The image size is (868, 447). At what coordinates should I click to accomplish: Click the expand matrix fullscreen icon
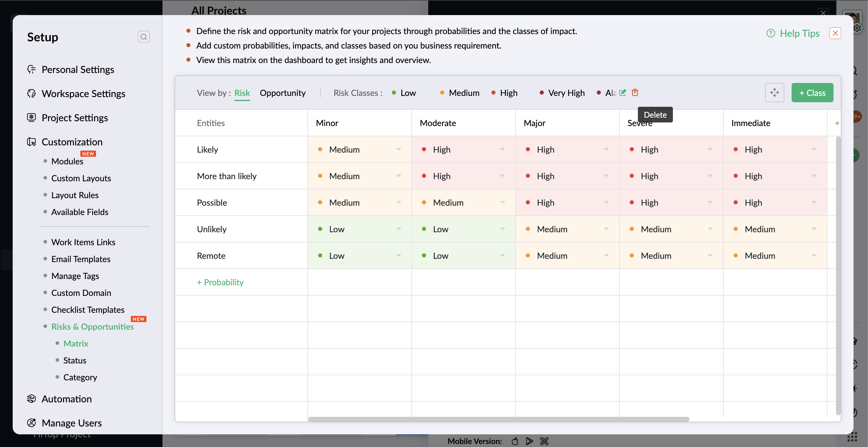[774, 93]
